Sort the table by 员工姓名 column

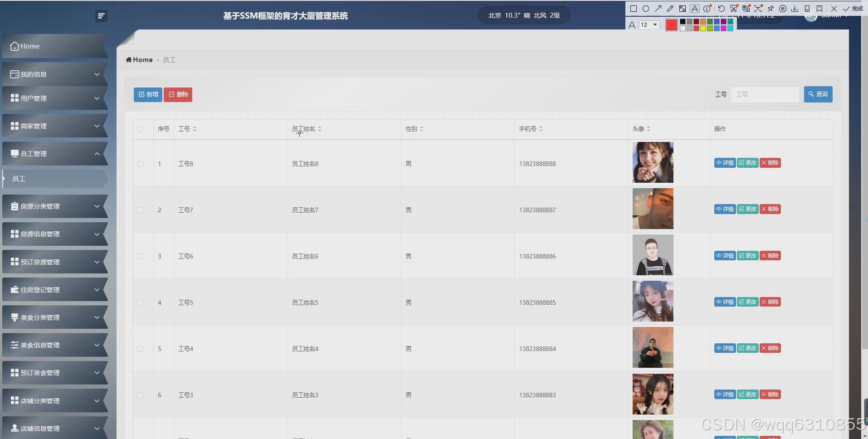320,129
